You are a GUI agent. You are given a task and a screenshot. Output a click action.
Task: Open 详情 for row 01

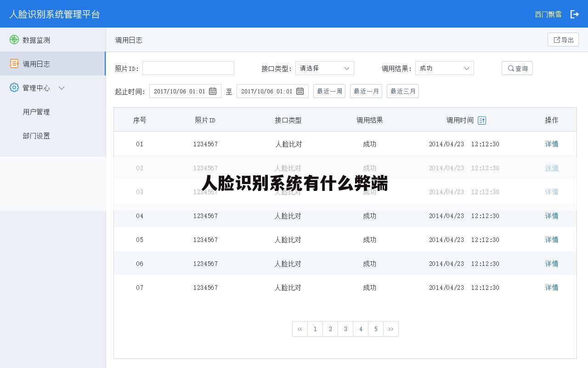pos(552,144)
